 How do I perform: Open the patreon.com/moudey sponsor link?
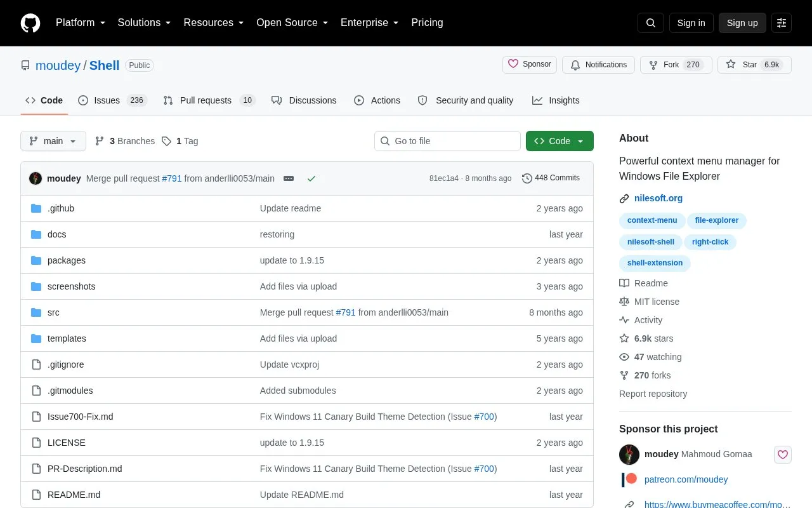tap(686, 479)
